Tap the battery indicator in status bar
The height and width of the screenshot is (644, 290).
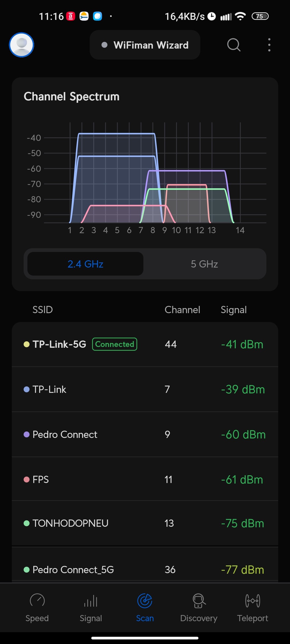coord(260,16)
